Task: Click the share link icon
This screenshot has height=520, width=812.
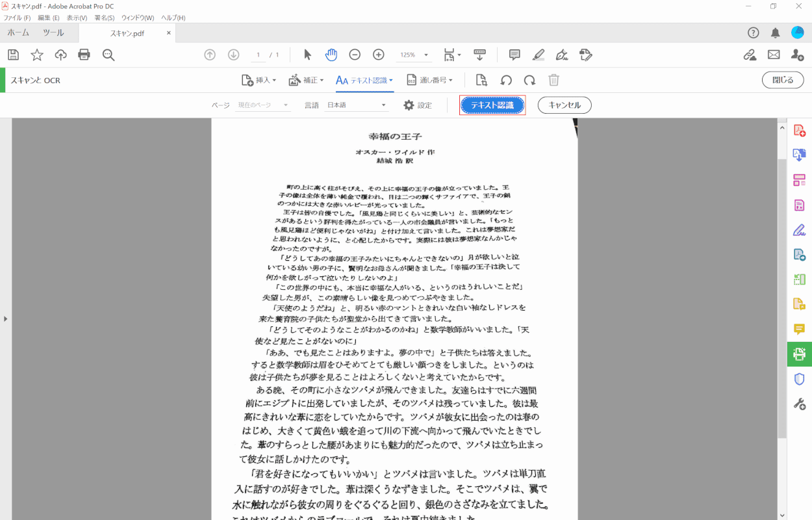Action: [x=750, y=55]
